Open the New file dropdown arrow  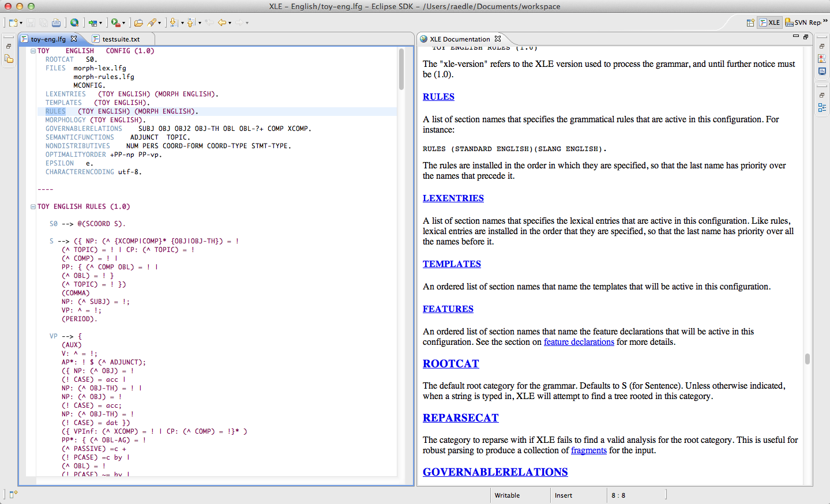21,23
